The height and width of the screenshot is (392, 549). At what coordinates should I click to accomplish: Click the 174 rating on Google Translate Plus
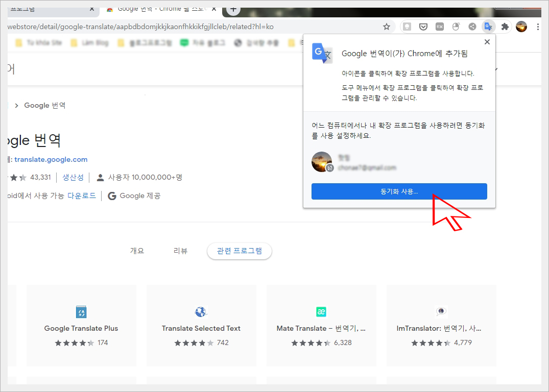(x=103, y=342)
